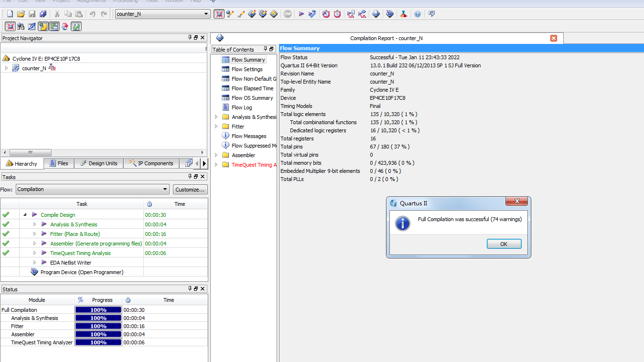Image resolution: width=644 pixels, height=362 pixels.
Task: Click the red Stop Processing icon
Action: coord(287,14)
